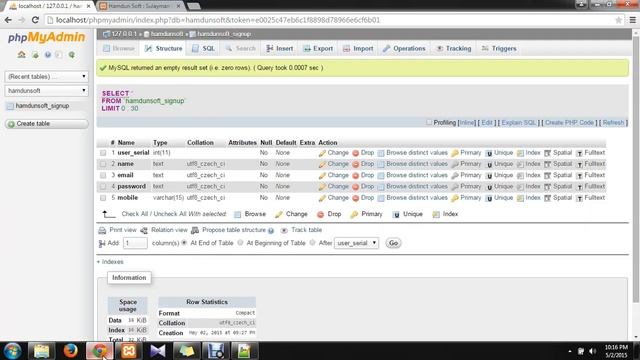Viewport: 640px width, 360px height.
Task: Click the number of columns input field
Action: (135, 243)
